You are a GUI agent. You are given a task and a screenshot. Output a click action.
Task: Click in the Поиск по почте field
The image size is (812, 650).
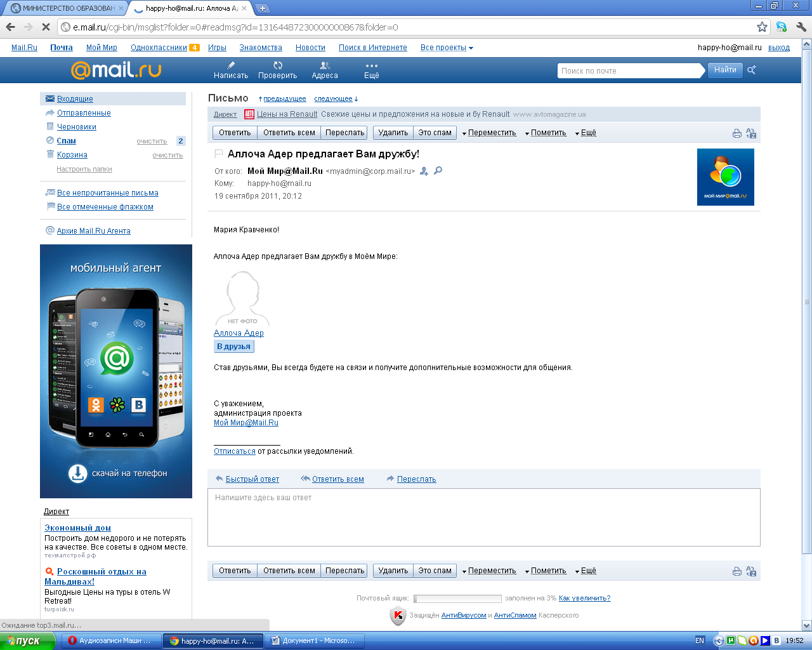[631, 70]
